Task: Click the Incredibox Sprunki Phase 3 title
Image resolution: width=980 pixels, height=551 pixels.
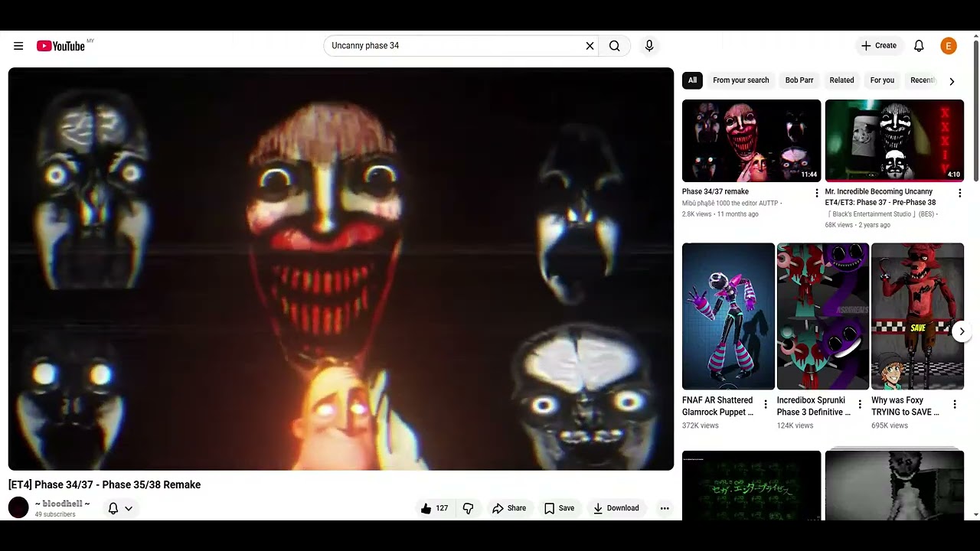Action: (814, 406)
